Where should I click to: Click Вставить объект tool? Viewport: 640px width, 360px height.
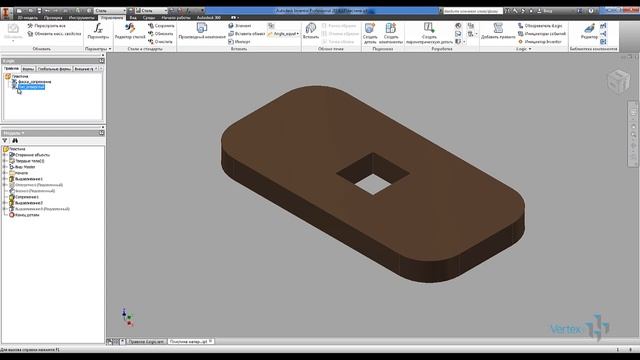point(247,34)
